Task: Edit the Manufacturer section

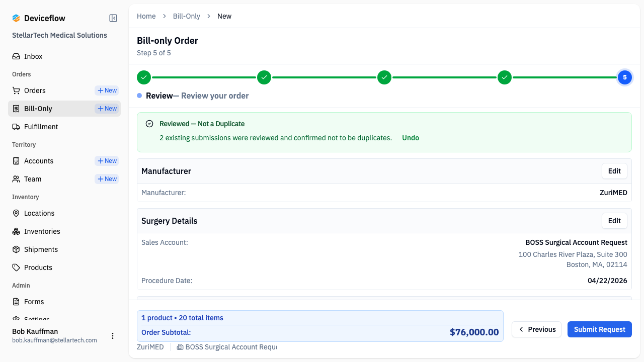Action: (614, 171)
